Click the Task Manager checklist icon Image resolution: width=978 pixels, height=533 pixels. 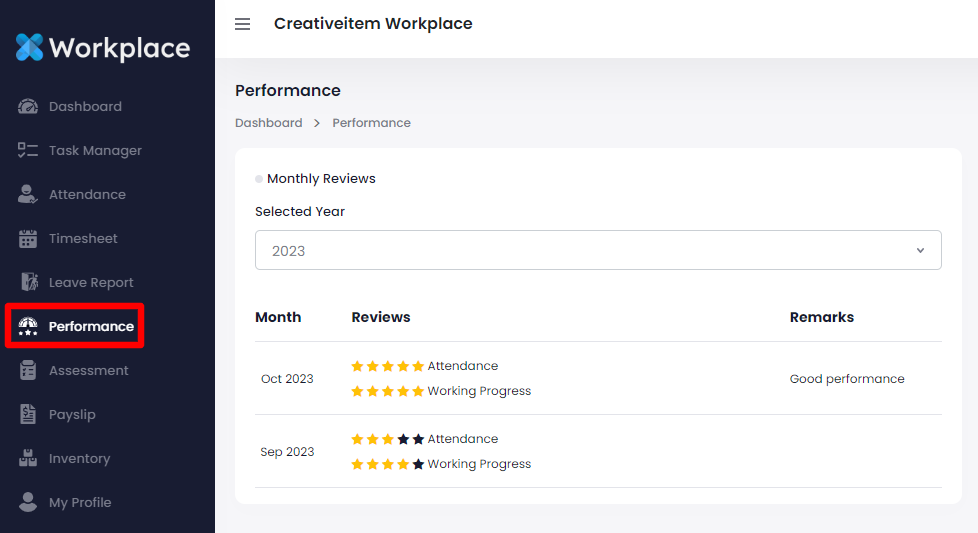pyautogui.click(x=28, y=151)
